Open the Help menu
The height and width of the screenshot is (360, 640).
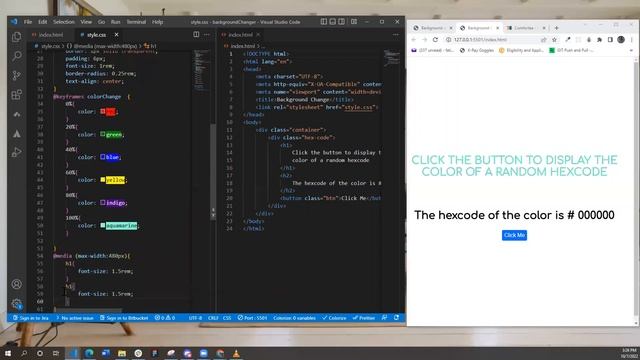pos(157,22)
